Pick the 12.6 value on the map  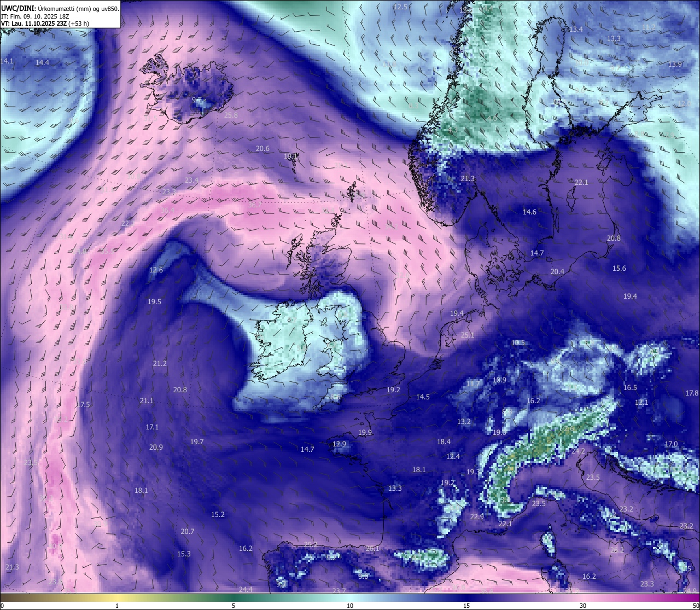156,270
